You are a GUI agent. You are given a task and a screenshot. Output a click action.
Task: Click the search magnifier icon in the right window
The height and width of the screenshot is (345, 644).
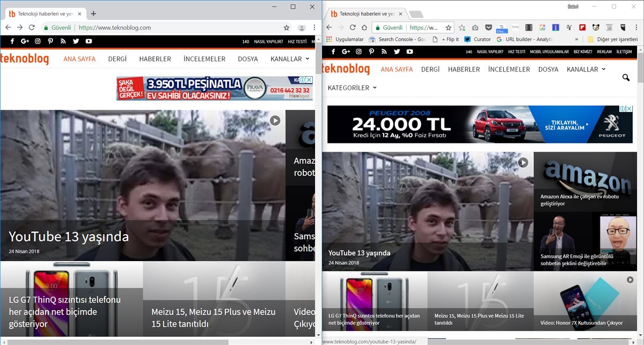tap(626, 78)
